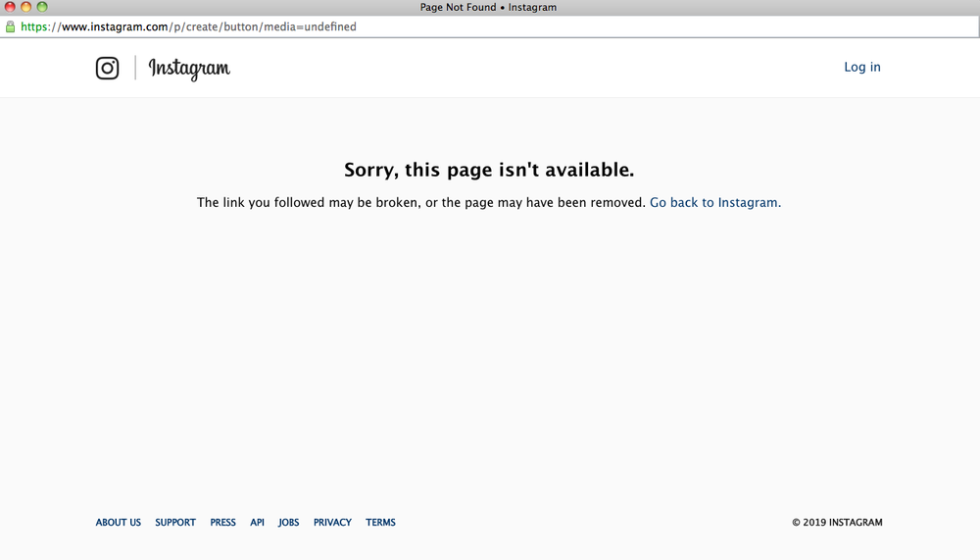Open the Jobs footer link

coord(289,523)
